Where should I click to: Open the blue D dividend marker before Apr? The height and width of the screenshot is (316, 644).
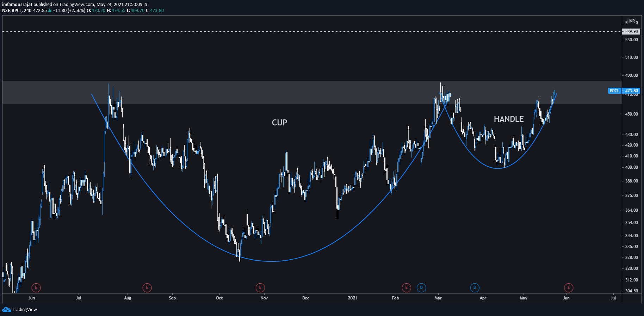[475, 288]
